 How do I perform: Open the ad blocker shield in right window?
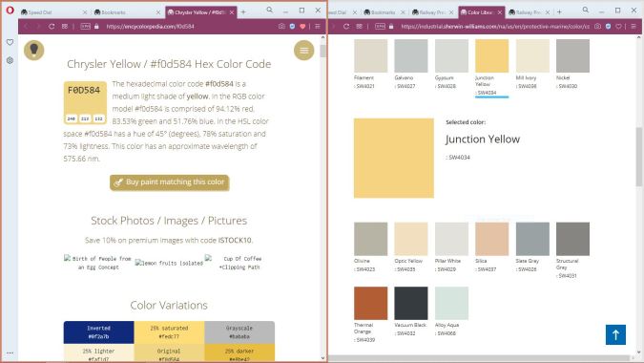(x=609, y=27)
